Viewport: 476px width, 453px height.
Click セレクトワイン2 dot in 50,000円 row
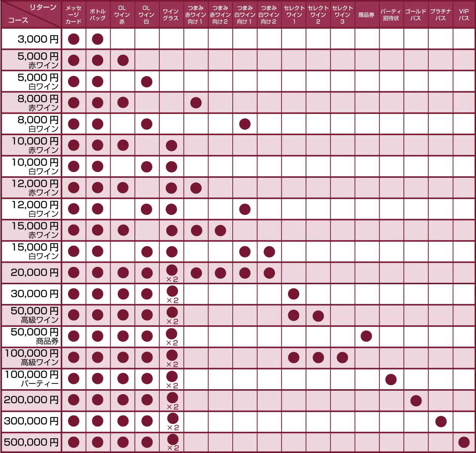point(318,316)
